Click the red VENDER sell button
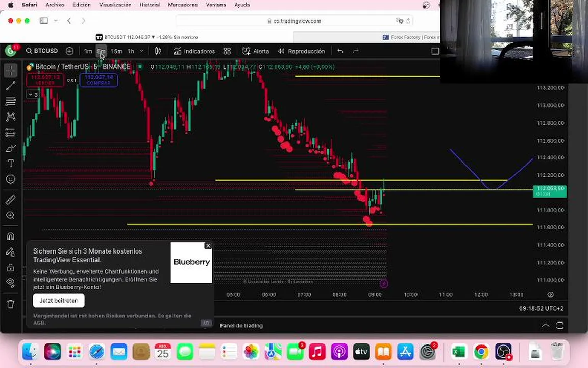Image resolution: width=588 pixels, height=368 pixels. coord(45,80)
